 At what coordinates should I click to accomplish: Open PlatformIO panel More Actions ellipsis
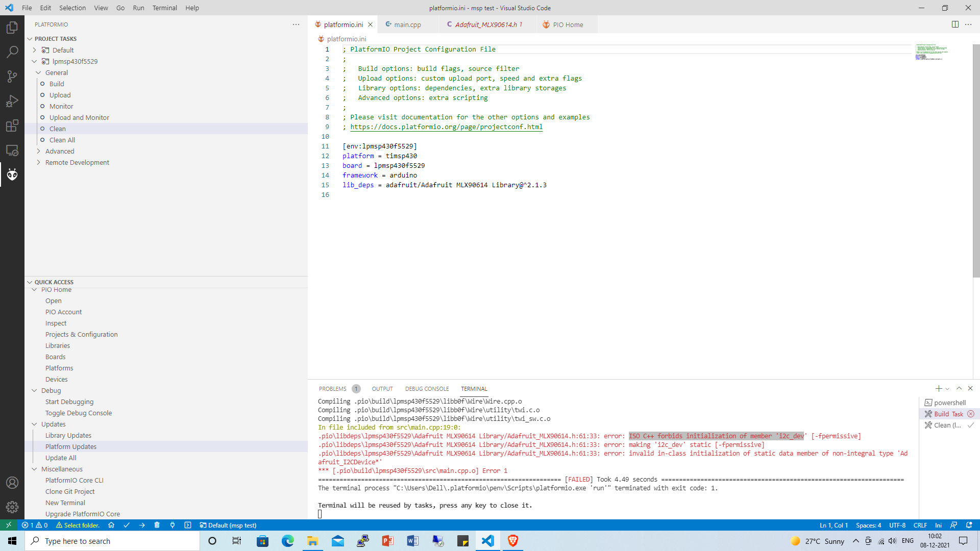coord(296,24)
